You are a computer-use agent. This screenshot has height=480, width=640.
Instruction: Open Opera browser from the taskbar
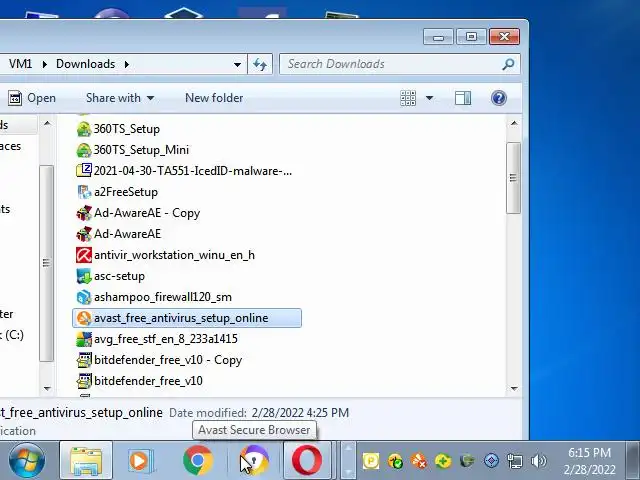click(x=307, y=461)
